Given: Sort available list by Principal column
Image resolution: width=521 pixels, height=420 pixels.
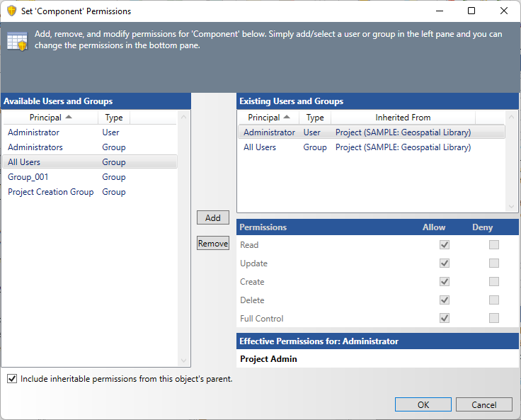Looking at the screenshot, I should [x=50, y=118].
